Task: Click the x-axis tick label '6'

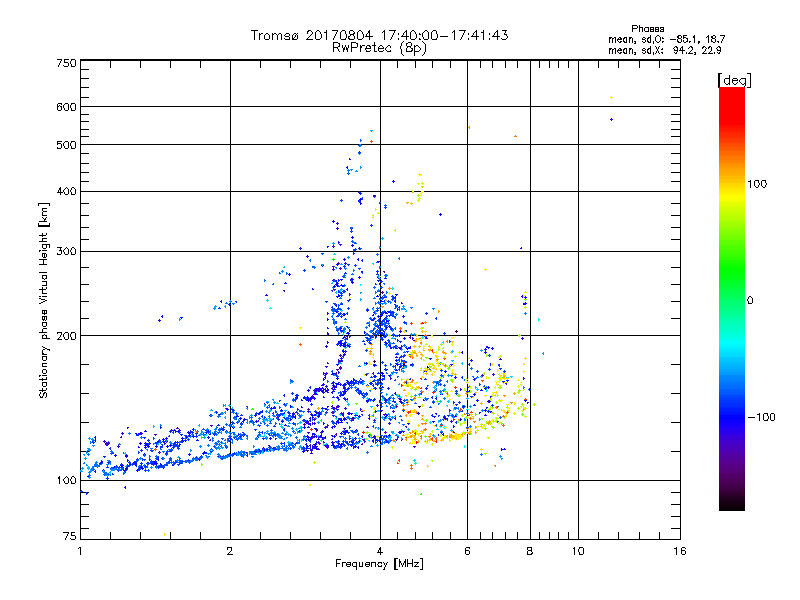Action: click(x=467, y=551)
